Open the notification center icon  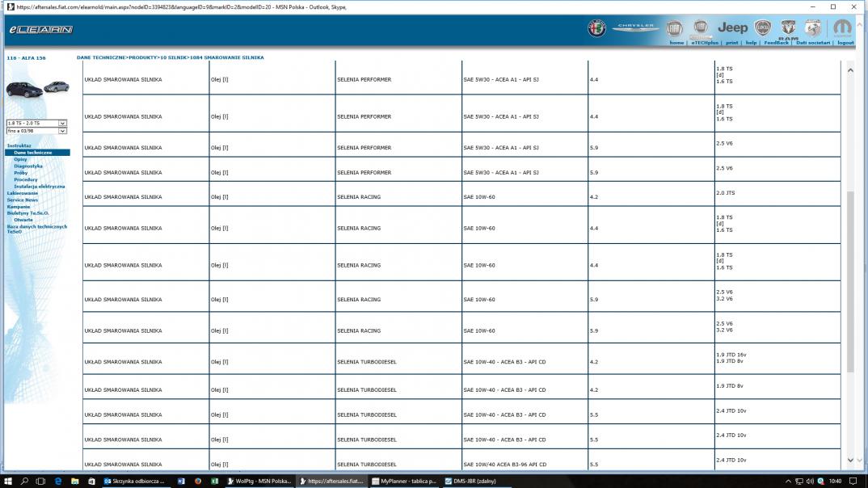point(853,482)
